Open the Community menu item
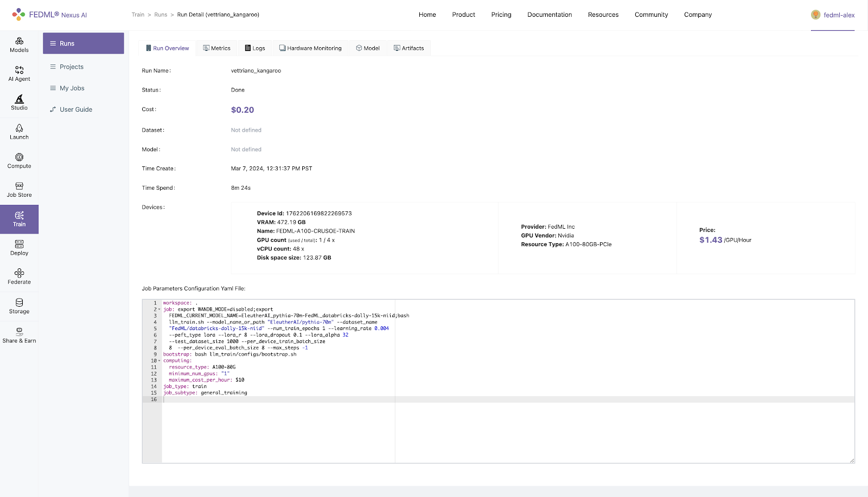 (652, 15)
